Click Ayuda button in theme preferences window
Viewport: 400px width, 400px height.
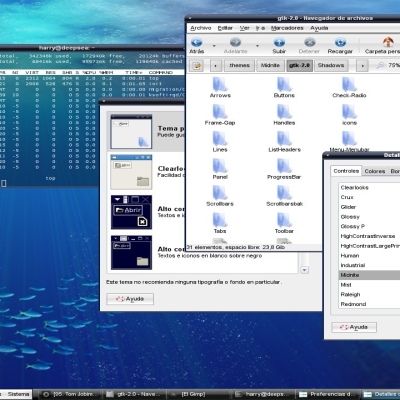pos(130,299)
